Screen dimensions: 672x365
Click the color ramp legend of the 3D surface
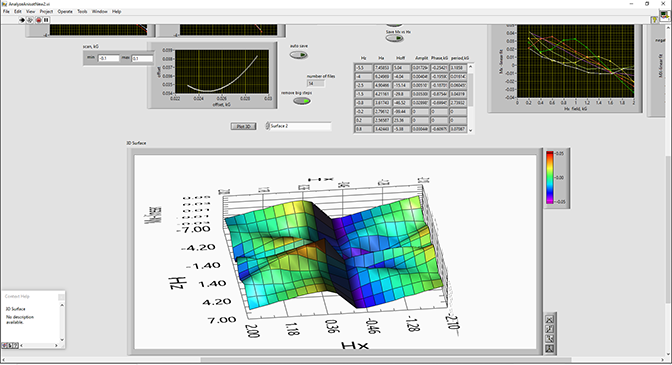(550, 177)
